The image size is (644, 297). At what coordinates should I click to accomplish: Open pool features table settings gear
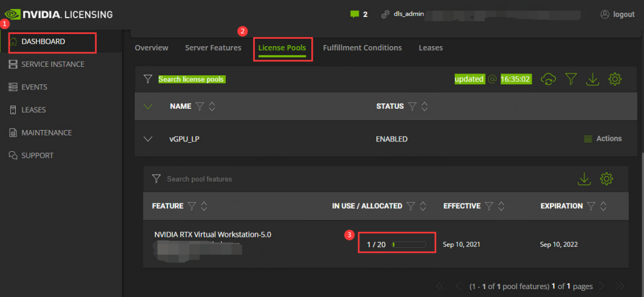[x=606, y=179]
